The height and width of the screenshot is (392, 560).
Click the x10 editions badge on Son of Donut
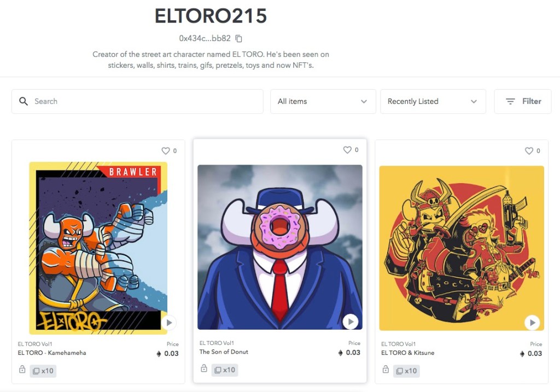(225, 370)
